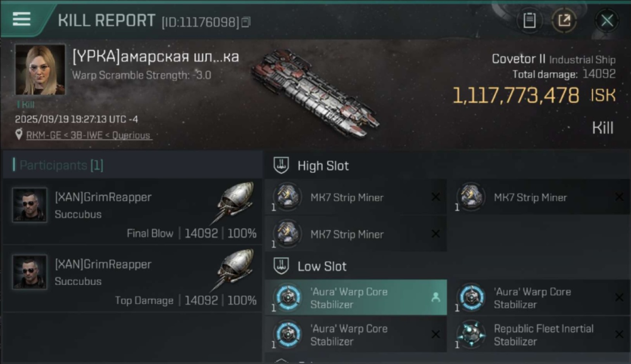Close the Kill Report window
This screenshot has width=631, height=364.
point(607,20)
